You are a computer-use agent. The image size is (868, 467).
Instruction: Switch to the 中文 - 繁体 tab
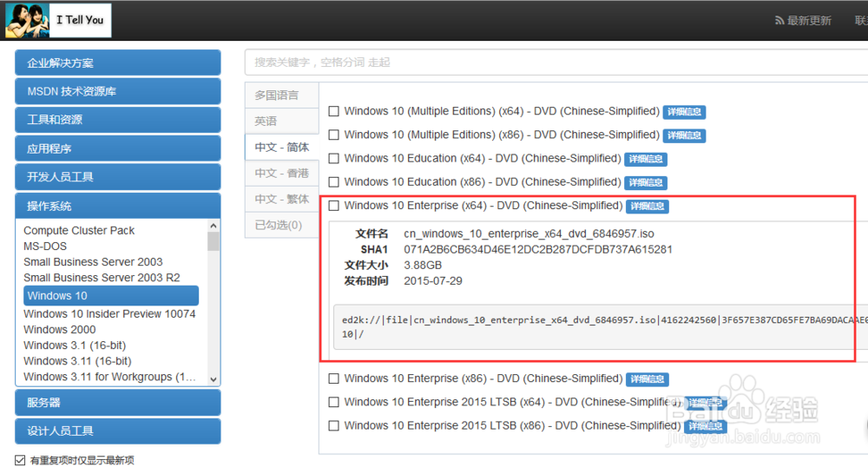click(x=282, y=199)
